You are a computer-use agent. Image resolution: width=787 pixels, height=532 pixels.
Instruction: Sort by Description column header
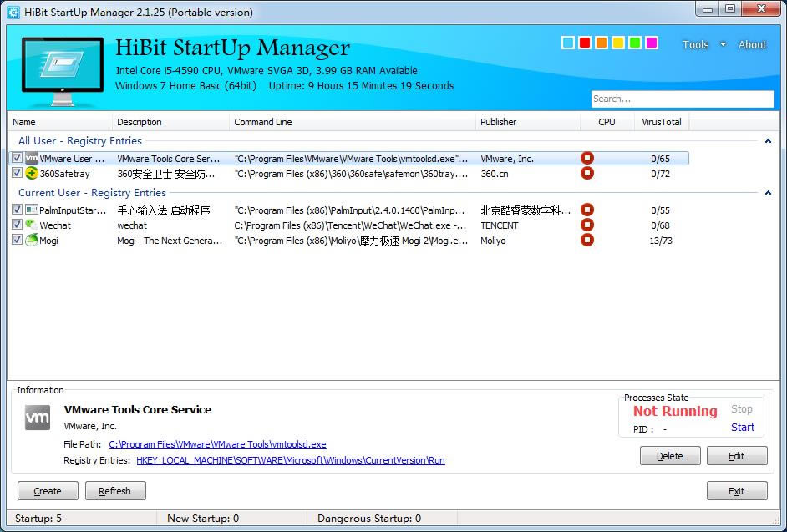tap(170, 122)
